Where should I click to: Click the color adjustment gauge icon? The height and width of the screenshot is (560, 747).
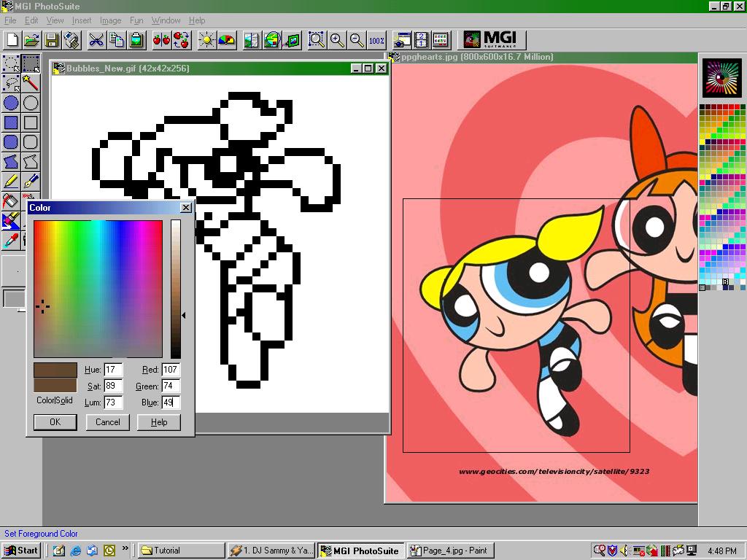point(227,40)
